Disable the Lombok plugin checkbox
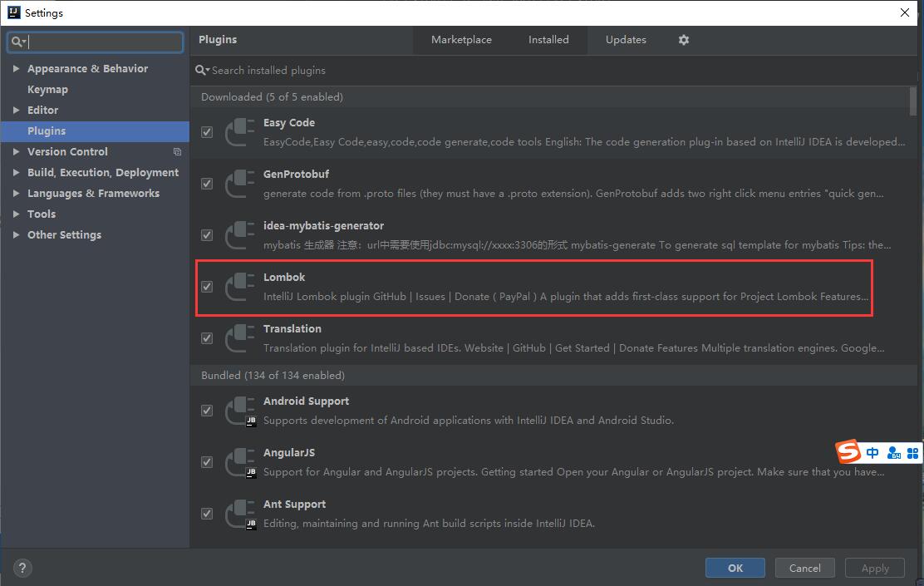Image resolution: width=924 pixels, height=586 pixels. (207, 287)
